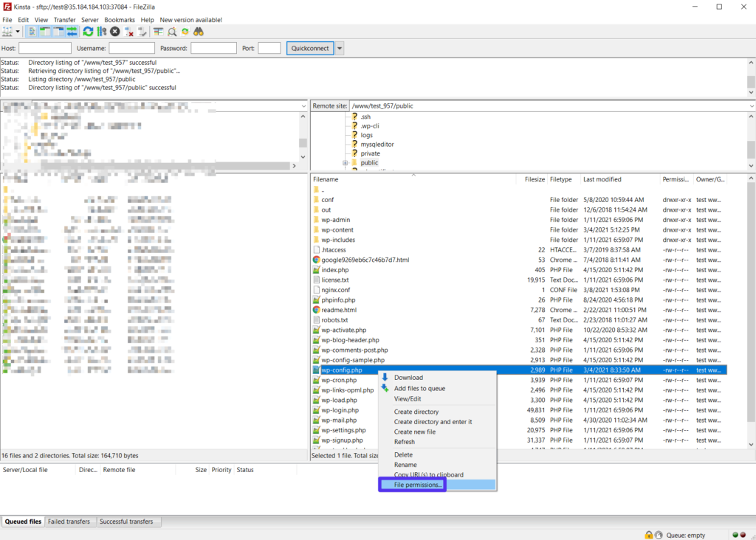
Task: Open the Site Manager
Action: pos(7,31)
